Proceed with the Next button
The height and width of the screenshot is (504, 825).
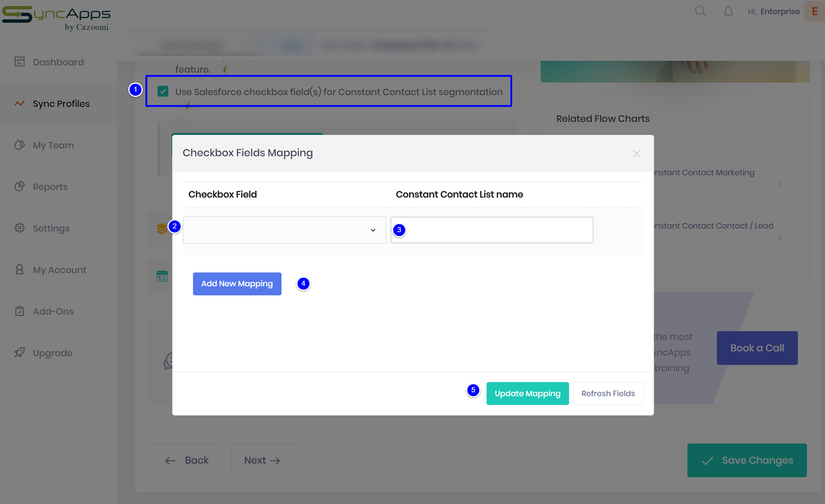click(266, 460)
